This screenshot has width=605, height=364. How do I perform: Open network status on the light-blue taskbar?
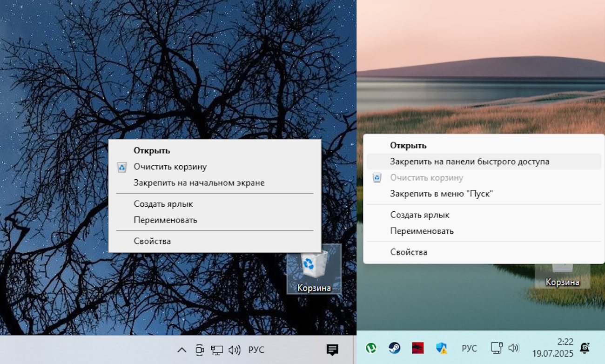[497, 348]
